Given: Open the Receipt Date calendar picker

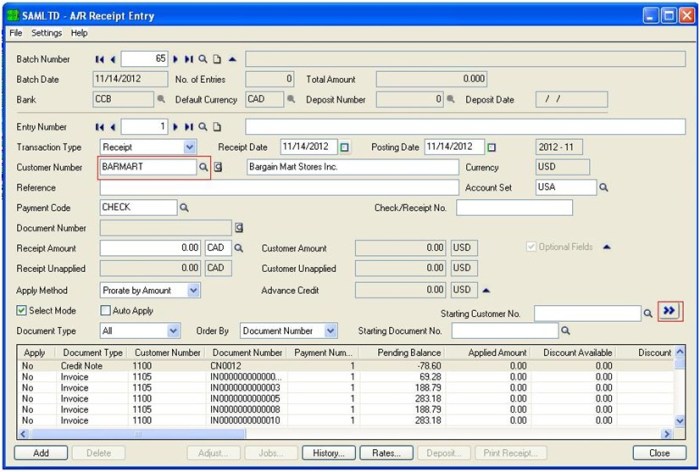Looking at the screenshot, I should (345, 147).
